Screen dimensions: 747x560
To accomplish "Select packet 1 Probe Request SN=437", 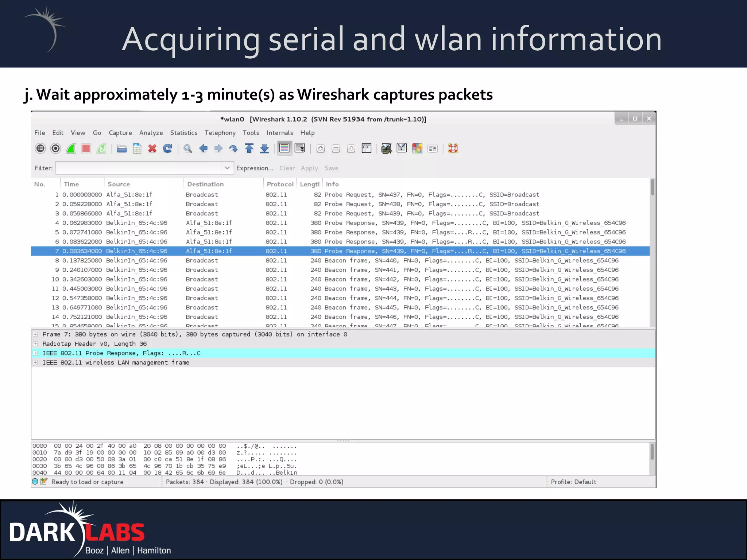I will [340, 195].
